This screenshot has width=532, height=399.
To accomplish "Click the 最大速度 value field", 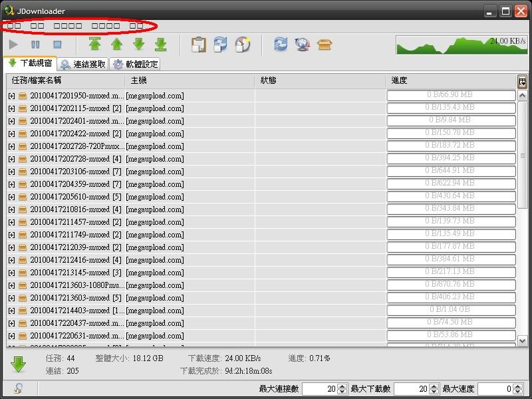I will click(x=495, y=389).
